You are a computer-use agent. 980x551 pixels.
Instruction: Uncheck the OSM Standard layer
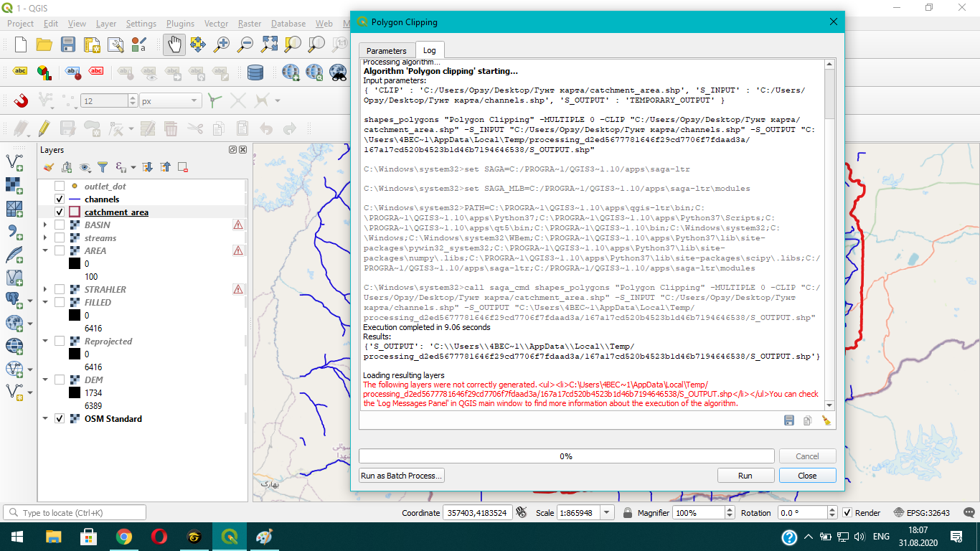click(60, 419)
